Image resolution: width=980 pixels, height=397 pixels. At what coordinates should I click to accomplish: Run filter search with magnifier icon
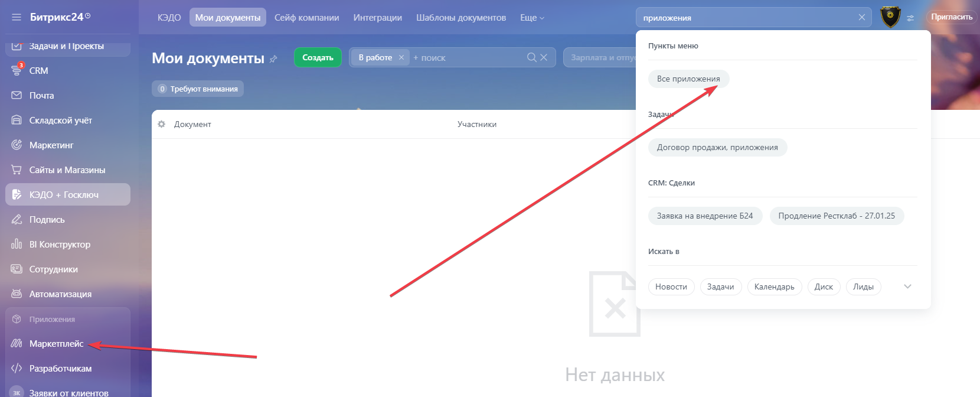[x=532, y=57]
